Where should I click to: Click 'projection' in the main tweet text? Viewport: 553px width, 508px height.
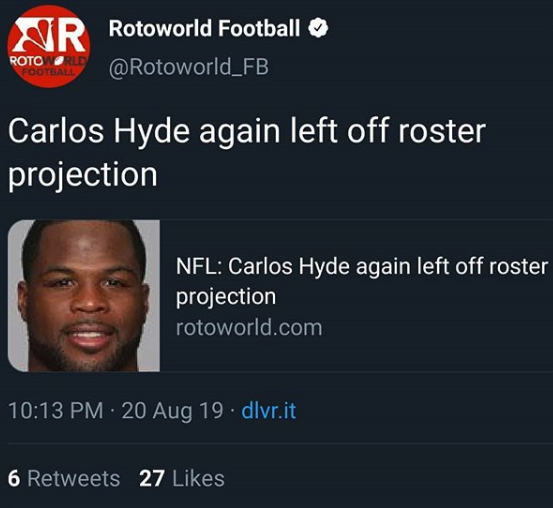coord(83,175)
